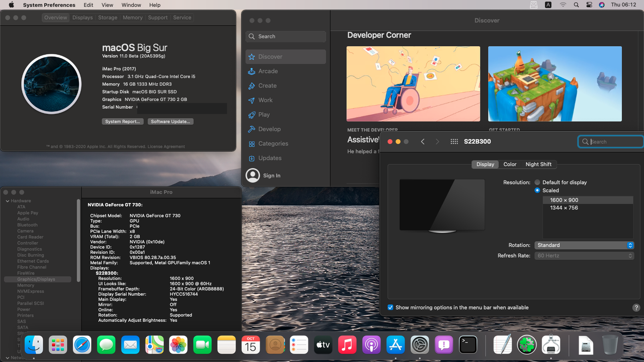Go back in System Preferences toolbar

(x=423, y=142)
